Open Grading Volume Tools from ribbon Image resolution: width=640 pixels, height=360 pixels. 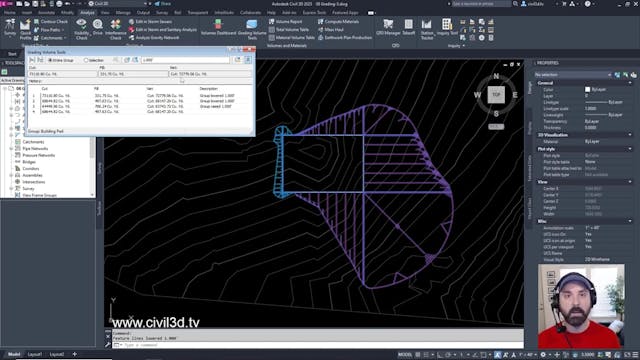click(252, 29)
